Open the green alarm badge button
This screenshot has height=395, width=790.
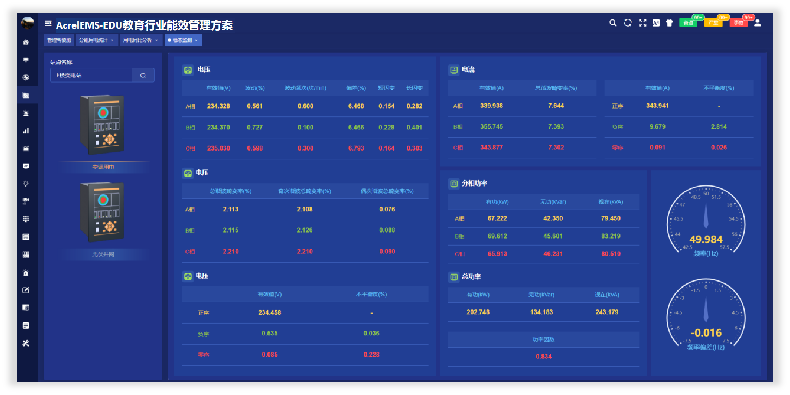point(688,23)
